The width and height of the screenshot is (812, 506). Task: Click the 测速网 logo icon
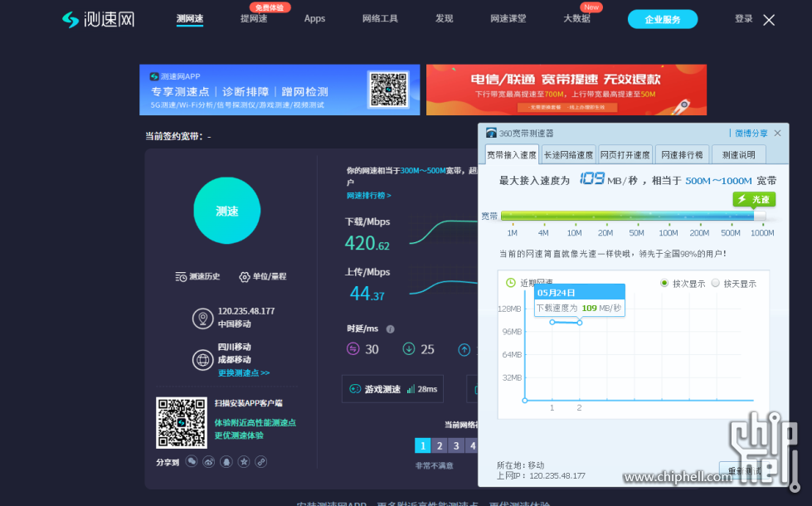pos(71,20)
